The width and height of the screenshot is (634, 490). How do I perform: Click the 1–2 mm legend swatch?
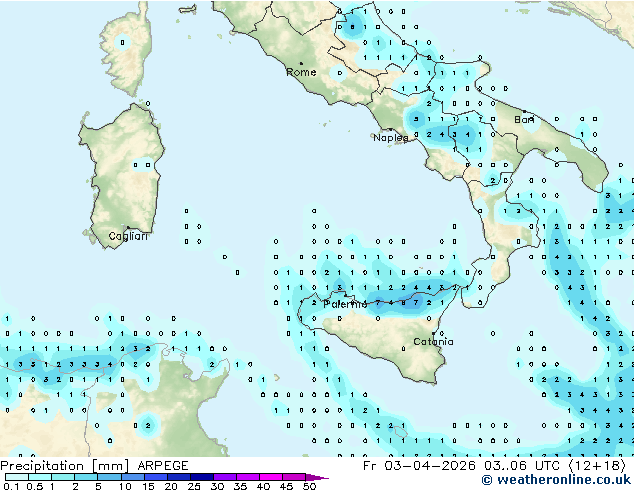(63, 477)
